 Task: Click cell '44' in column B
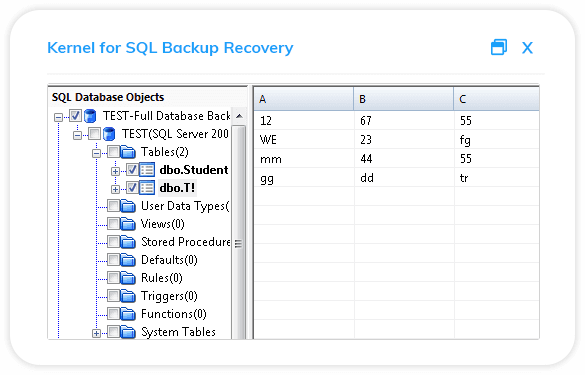[404, 159]
